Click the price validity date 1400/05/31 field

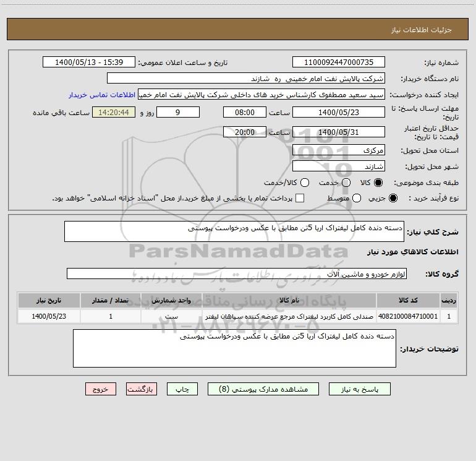coord(339,132)
